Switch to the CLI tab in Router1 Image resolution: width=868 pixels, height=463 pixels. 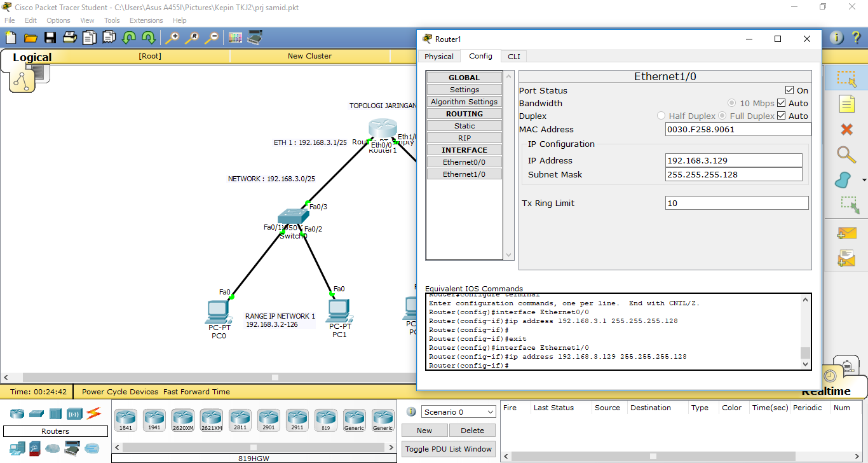tap(513, 57)
